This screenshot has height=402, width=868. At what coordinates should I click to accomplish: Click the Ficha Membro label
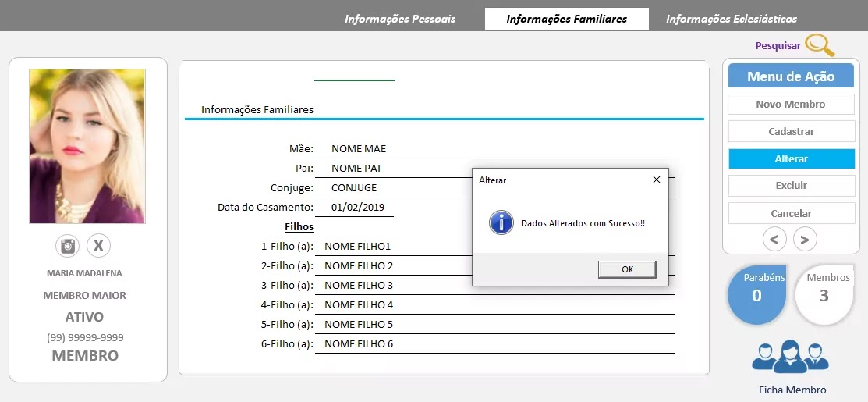792,390
